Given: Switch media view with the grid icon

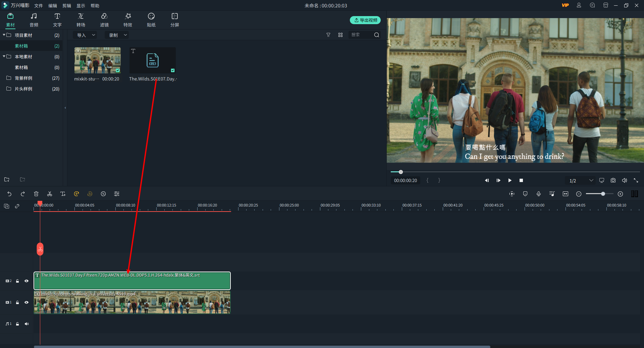Looking at the screenshot, I should (x=340, y=35).
